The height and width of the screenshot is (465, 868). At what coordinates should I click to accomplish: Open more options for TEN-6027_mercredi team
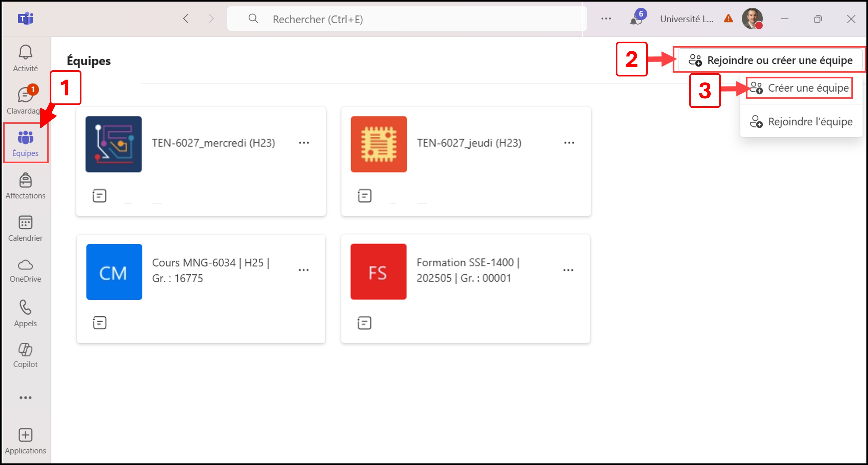[x=304, y=143]
